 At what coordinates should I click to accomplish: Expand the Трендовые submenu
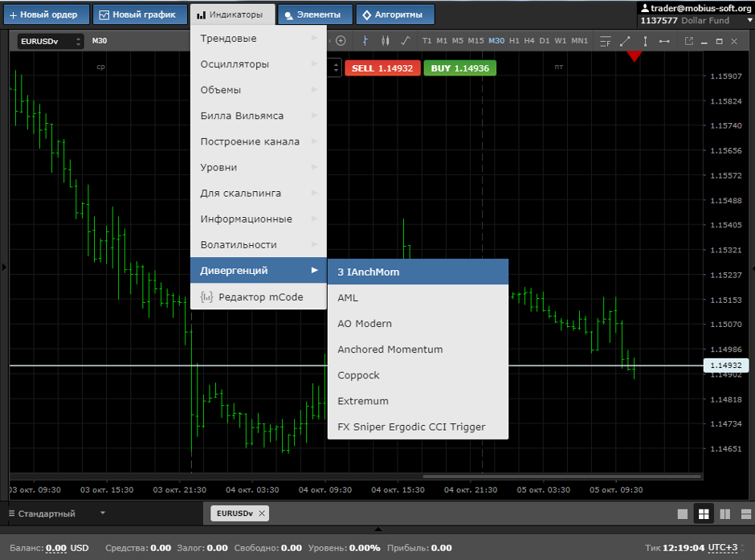[259, 38]
